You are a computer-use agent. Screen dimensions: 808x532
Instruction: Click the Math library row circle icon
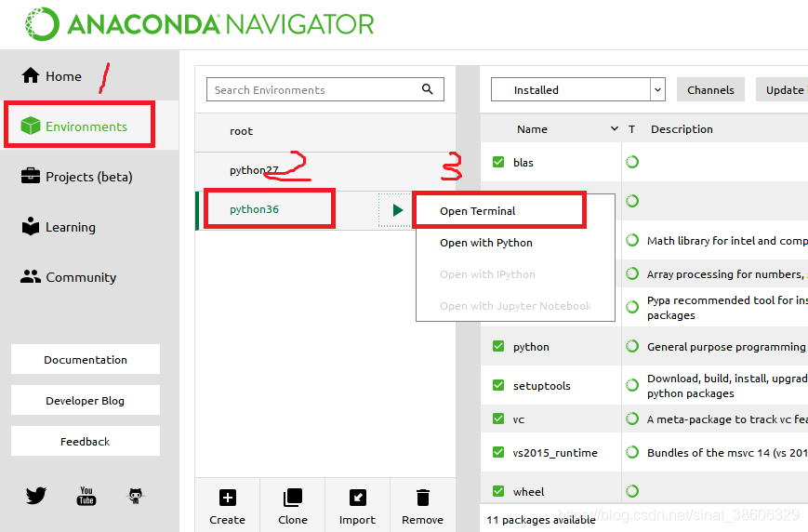(632, 240)
